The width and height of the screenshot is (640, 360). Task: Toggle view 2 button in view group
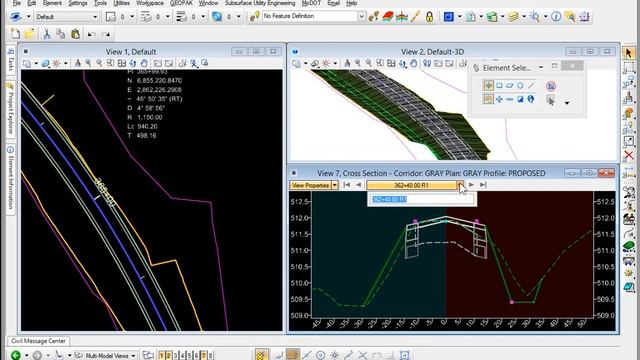pos(169,356)
